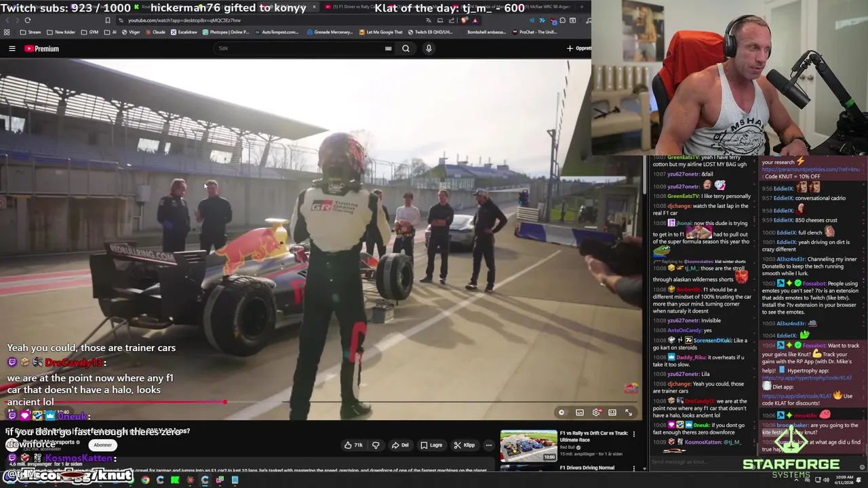Reload the page in the browser
868x488 pixels.
(x=27, y=20)
